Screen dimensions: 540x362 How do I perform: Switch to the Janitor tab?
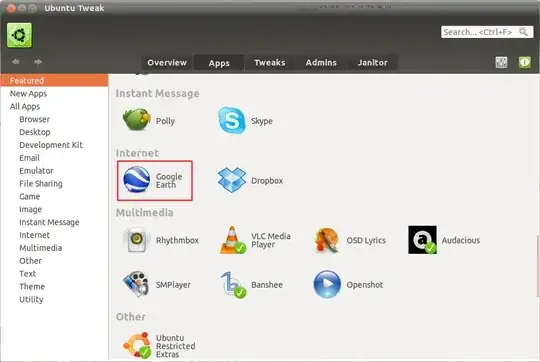pyautogui.click(x=372, y=63)
